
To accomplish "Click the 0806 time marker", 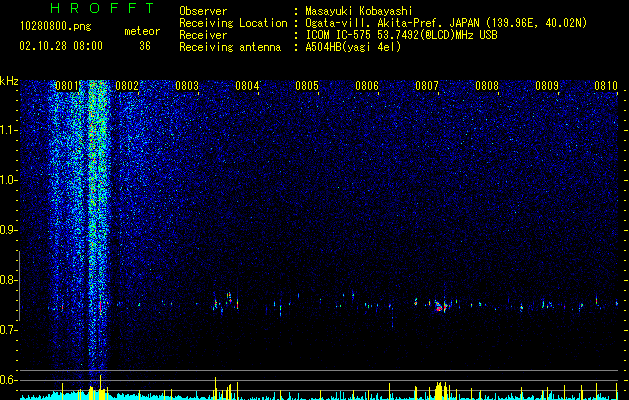I will coord(367,86).
